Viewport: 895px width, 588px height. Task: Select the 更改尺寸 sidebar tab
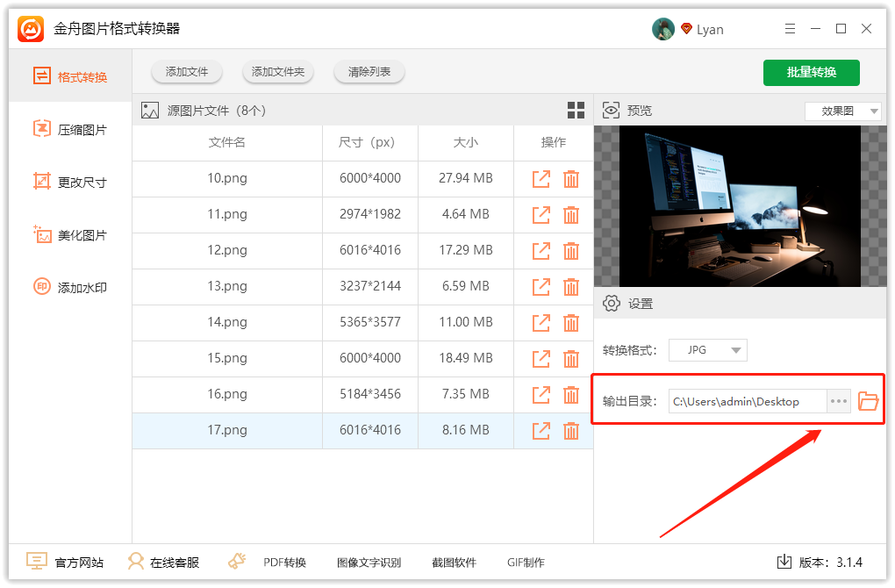coord(70,182)
